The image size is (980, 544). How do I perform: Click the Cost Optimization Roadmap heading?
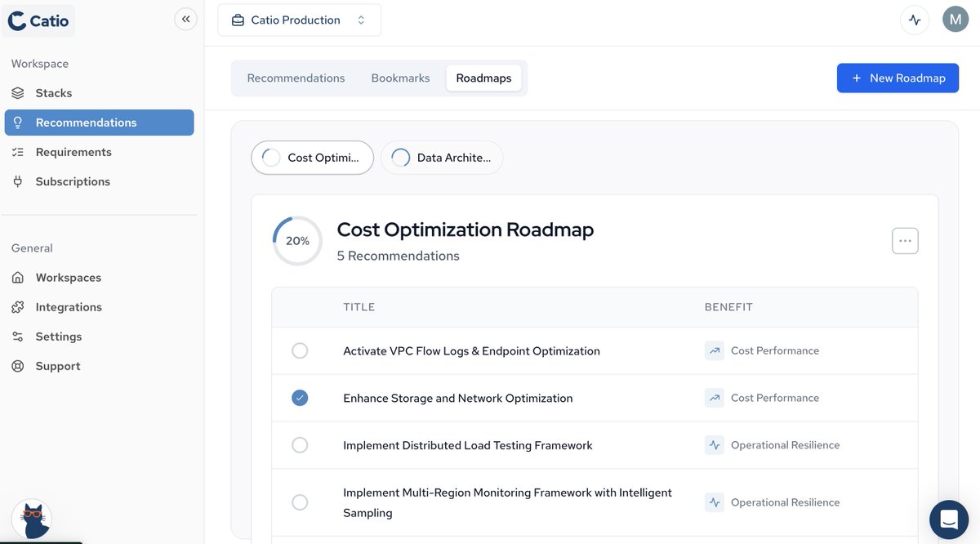coord(465,230)
